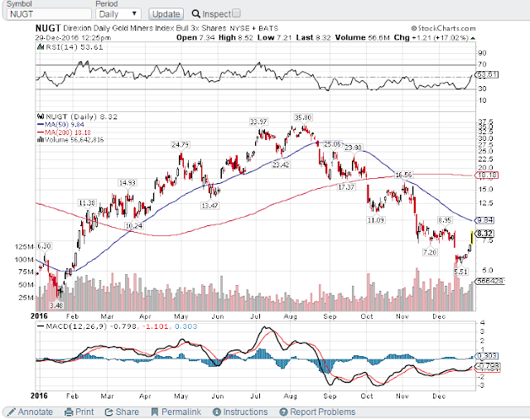Click the StockCharts.com logo text
The height and width of the screenshot is (420, 530).
pyautogui.click(x=444, y=28)
